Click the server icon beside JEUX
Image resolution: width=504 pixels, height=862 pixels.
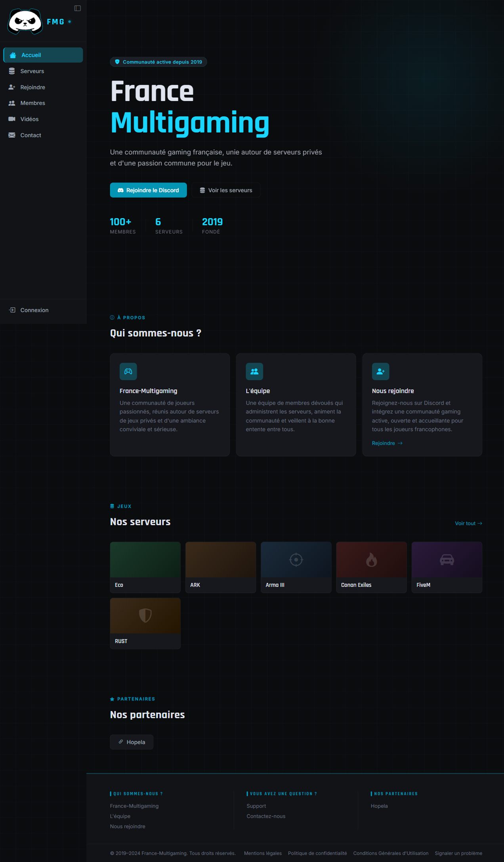coord(112,506)
